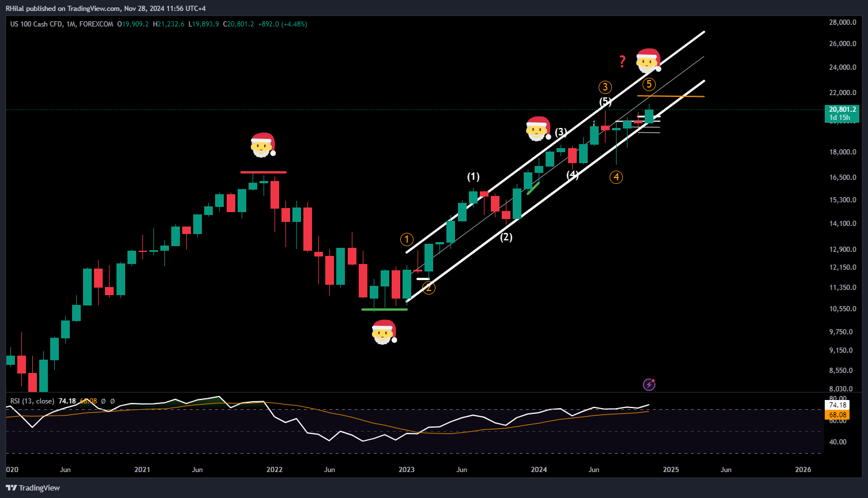Viewport: 868px width, 498px height.
Task: Select the red horizontal resistance line
Action: 263,172
